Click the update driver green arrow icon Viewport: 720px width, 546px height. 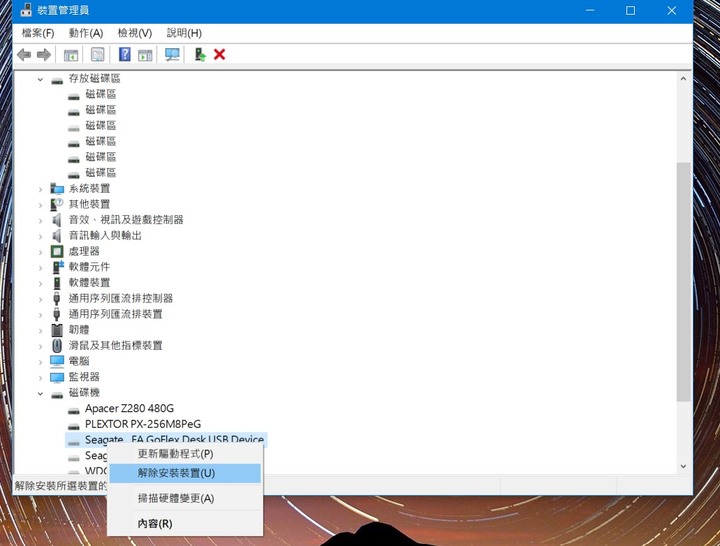(200, 55)
